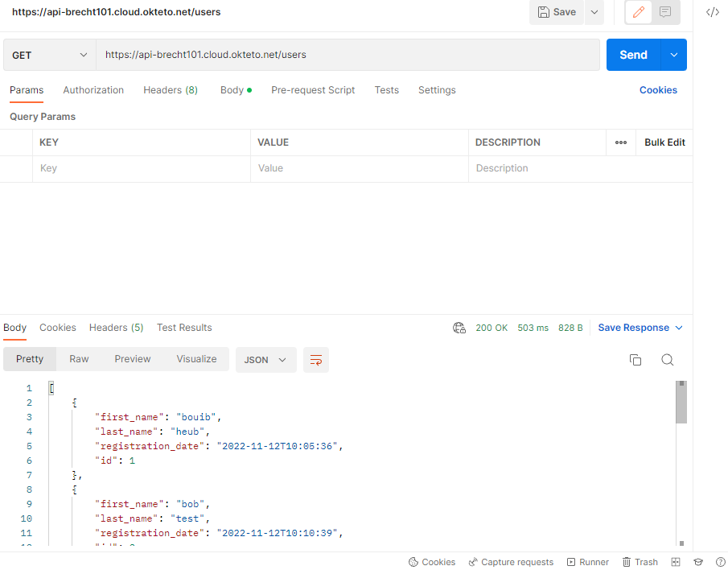Open the Trash from the status bar
728x570 pixels.
pos(640,562)
